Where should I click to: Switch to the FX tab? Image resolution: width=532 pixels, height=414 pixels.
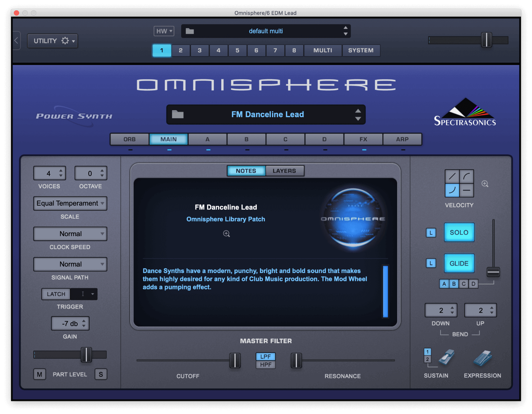click(x=363, y=139)
